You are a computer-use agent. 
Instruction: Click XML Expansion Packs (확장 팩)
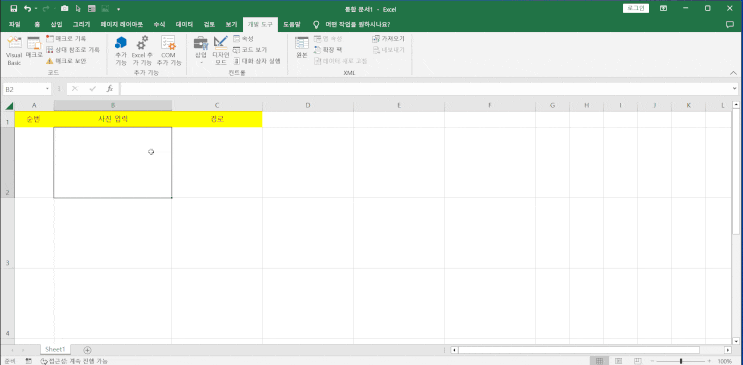pyautogui.click(x=327, y=49)
